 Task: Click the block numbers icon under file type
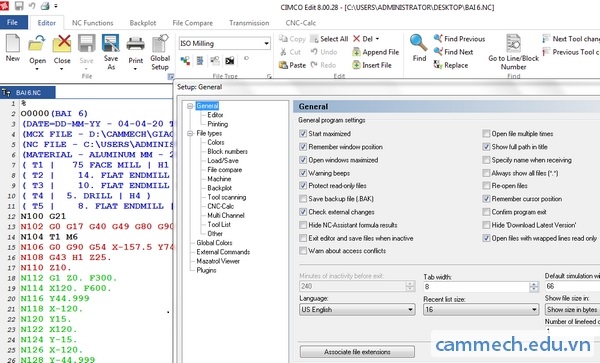coord(200,61)
